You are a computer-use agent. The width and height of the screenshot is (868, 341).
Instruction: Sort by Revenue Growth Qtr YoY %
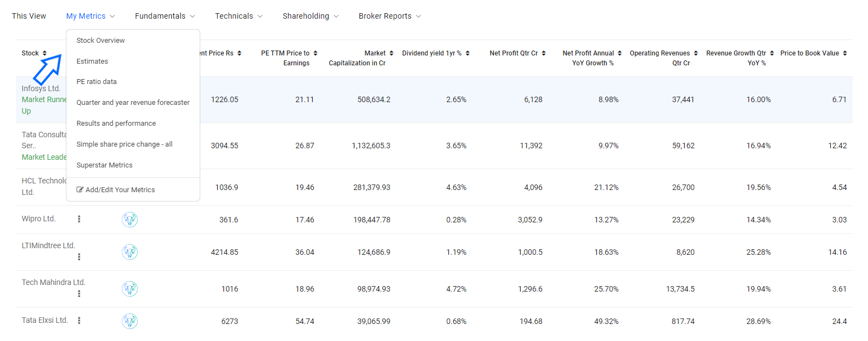772,53
